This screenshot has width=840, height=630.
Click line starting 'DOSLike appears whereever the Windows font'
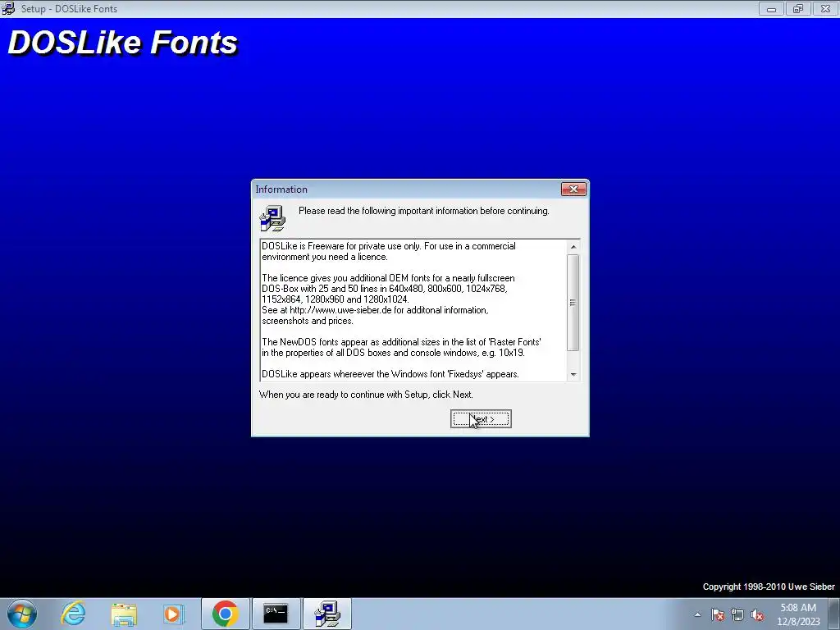(390, 374)
